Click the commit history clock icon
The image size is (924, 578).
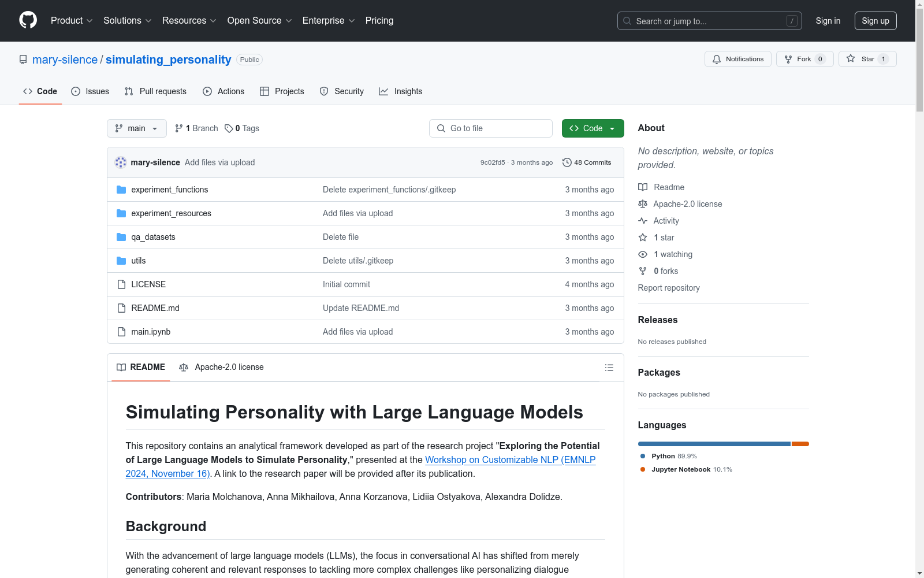click(x=567, y=162)
